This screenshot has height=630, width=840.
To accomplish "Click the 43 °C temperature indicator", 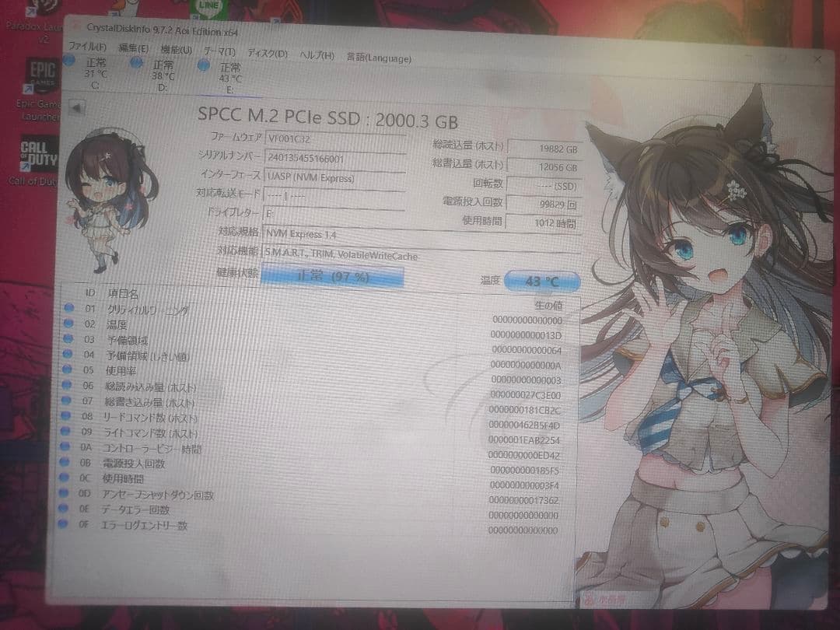I will [x=542, y=282].
